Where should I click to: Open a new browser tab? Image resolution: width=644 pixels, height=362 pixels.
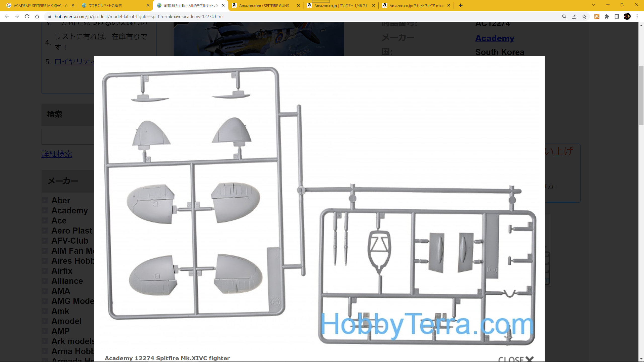pos(461,5)
